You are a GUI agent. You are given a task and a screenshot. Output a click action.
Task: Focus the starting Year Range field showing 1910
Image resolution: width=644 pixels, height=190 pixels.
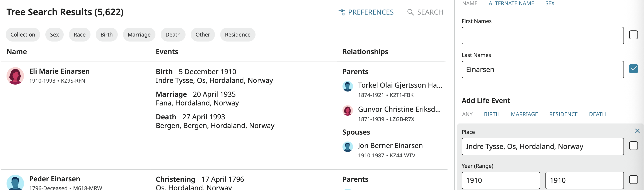tap(501, 180)
